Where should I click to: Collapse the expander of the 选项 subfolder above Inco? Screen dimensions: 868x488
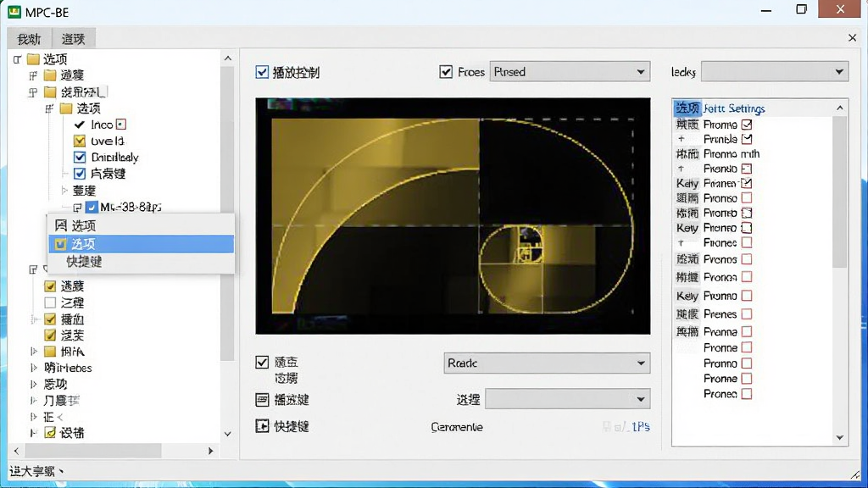click(x=50, y=108)
